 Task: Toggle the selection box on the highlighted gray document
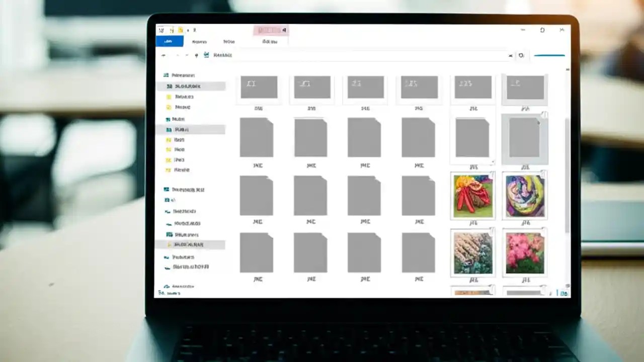pyautogui.click(x=544, y=116)
